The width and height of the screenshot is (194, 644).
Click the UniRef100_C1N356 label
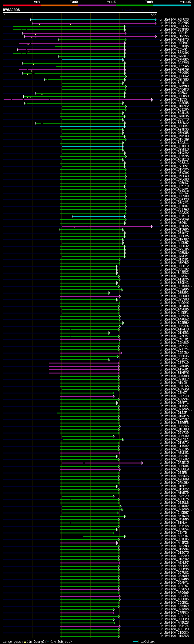click(x=174, y=36)
